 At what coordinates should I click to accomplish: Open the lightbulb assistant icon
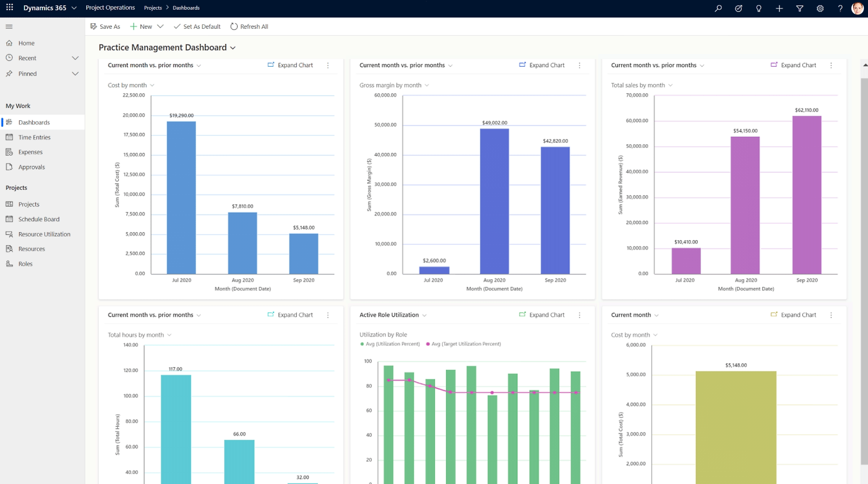(759, 8)
